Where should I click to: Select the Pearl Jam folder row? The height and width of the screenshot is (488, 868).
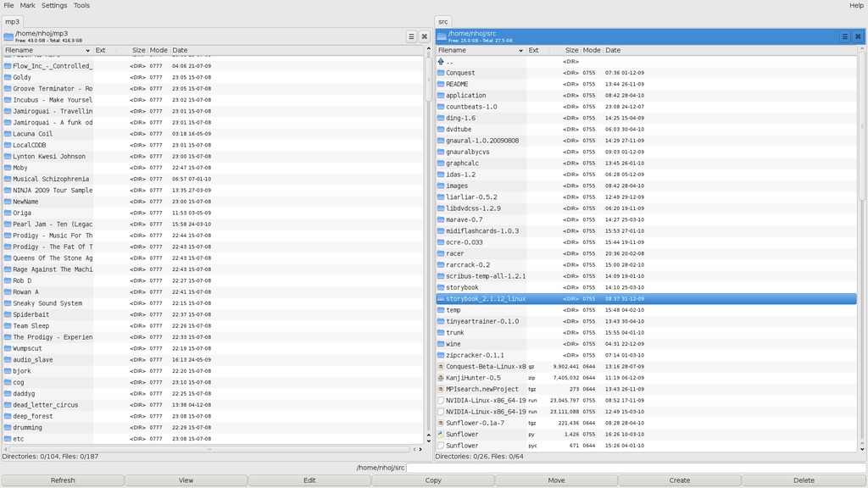[51, 225]
